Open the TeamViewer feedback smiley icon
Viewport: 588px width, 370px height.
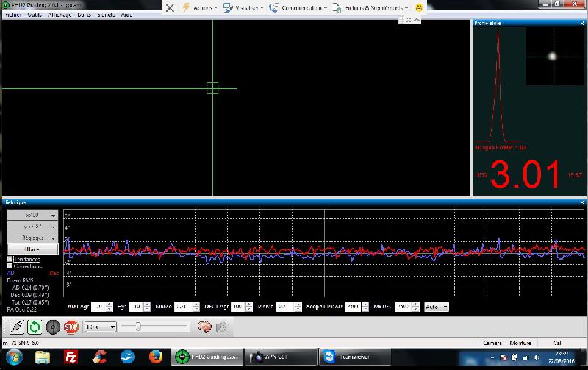tap(419, 7)
